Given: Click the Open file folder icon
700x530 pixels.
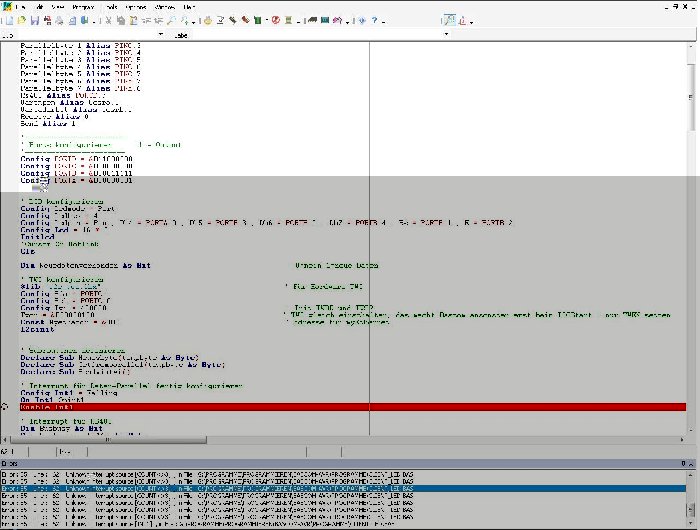Looking at the screenshot, I should click(x=20, y=20).
